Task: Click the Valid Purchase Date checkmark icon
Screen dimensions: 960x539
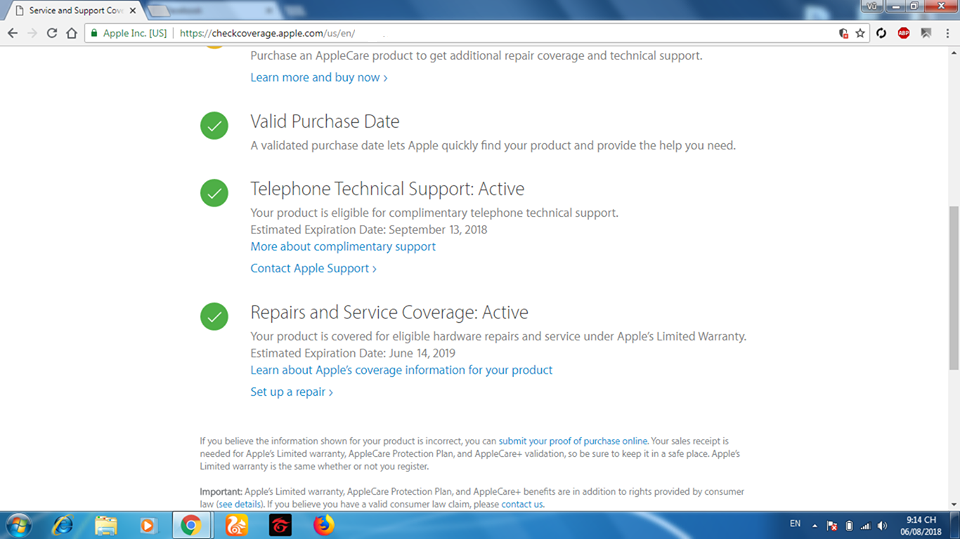Action: [214, 126]
